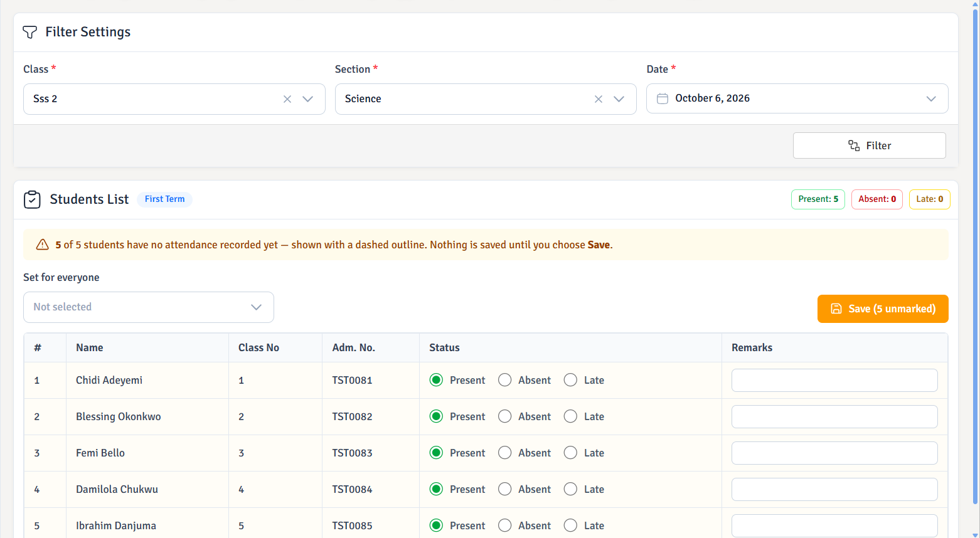Click the page vertical scrollbar
The width and height of the screenshot is (980, 538).
(975, 256)
